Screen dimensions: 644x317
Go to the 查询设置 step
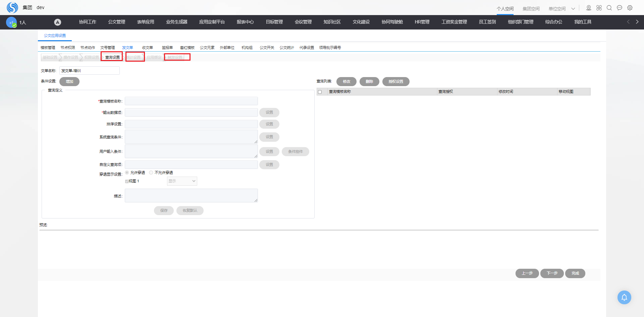click(x=112, y=57)
